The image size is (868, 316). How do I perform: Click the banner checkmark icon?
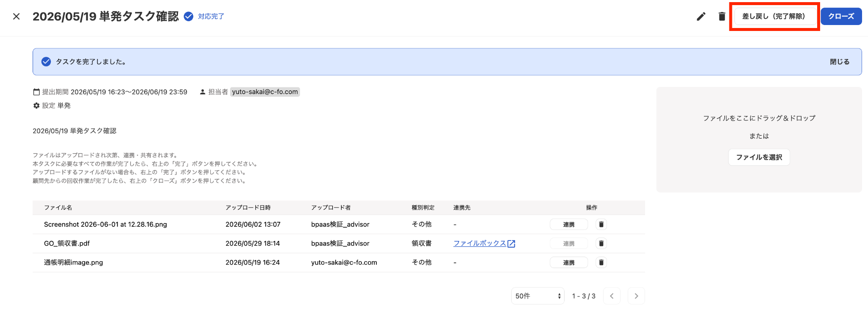click(46, 62)
